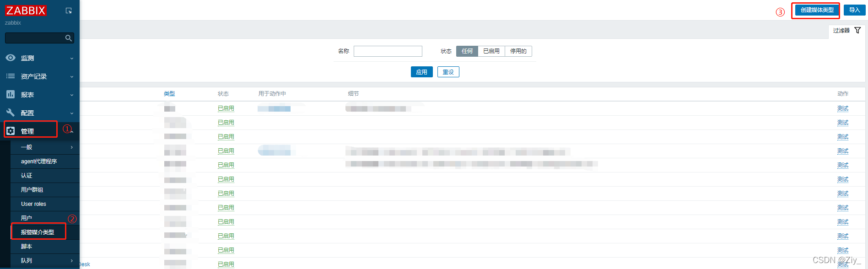Click the 状态 column header
Screen dimensions: 868x269
click(x=223, y=94)
